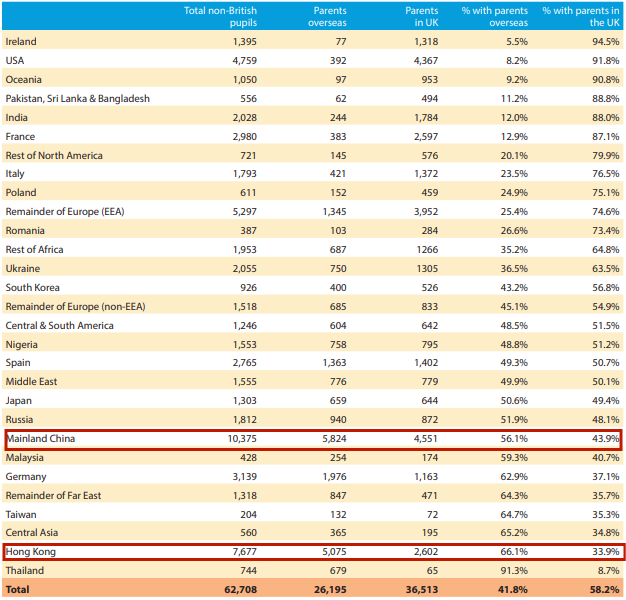Select the Oceania row label
Screen dimensions: 626x600
click(24, 79)
